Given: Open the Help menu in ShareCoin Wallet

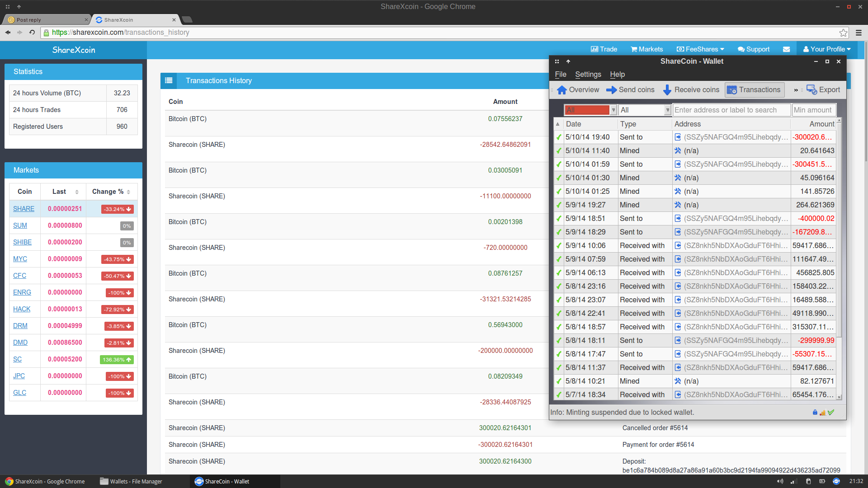Looking at the screenshot, I should [617, 75].
